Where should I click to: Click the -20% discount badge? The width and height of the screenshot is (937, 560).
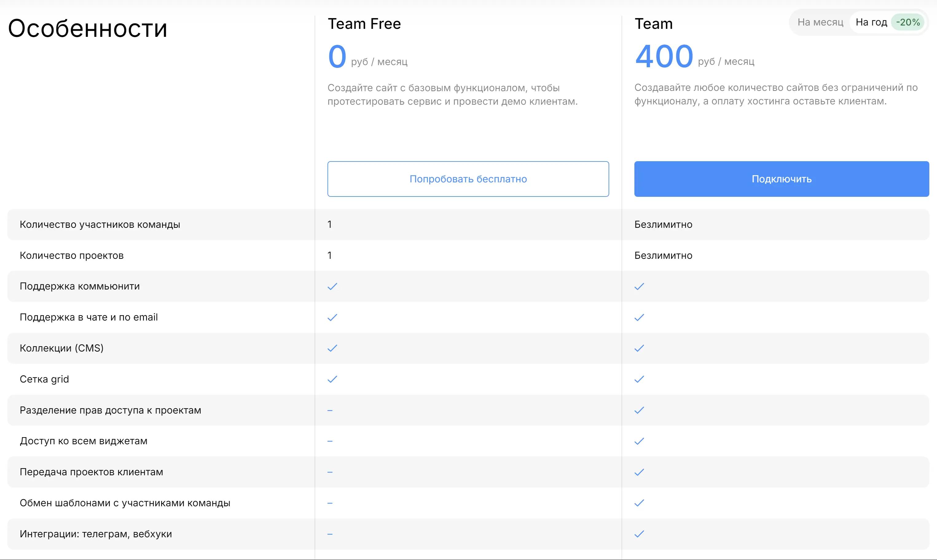908,22
